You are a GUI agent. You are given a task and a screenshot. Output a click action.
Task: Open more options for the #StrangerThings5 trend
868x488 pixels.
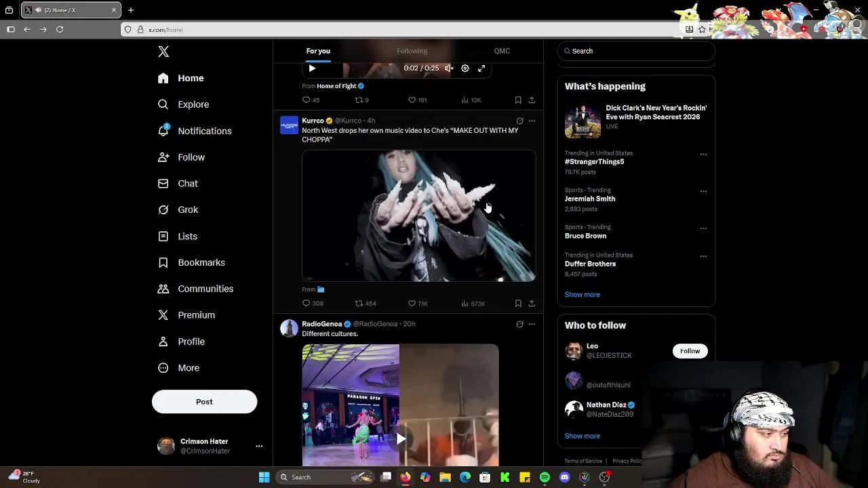point(703,155)
